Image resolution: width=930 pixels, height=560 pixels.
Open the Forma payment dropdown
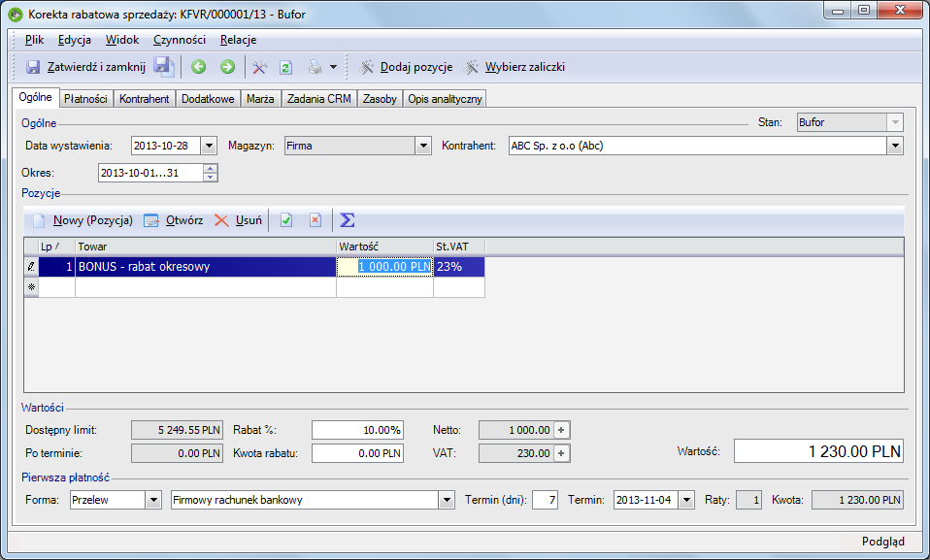153,500
